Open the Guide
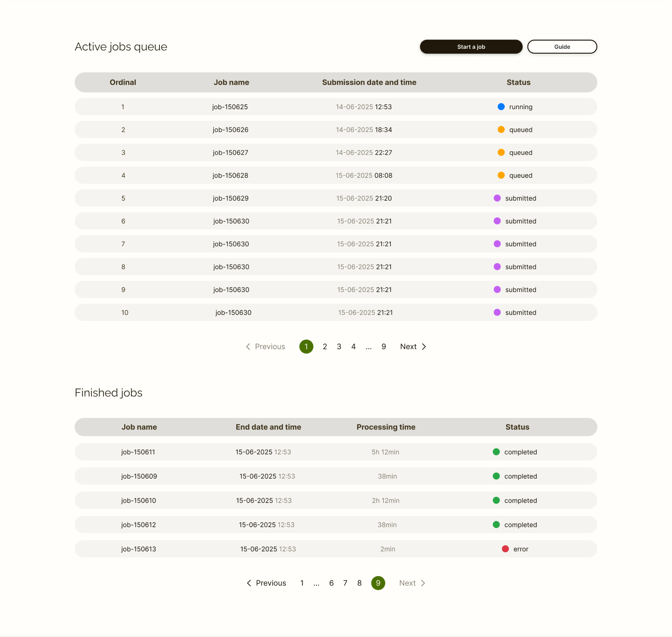The image size is (672, 637). pyautogui.click(x=562, y=46)
